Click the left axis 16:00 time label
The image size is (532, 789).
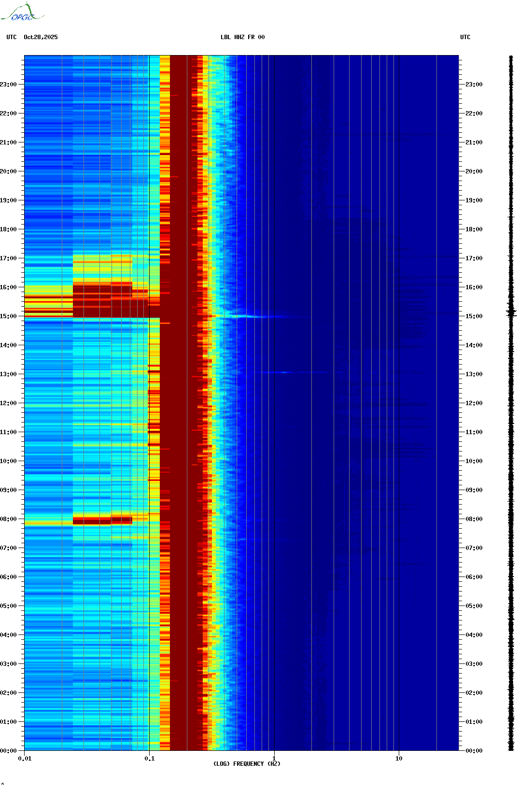tap(8, 287)
